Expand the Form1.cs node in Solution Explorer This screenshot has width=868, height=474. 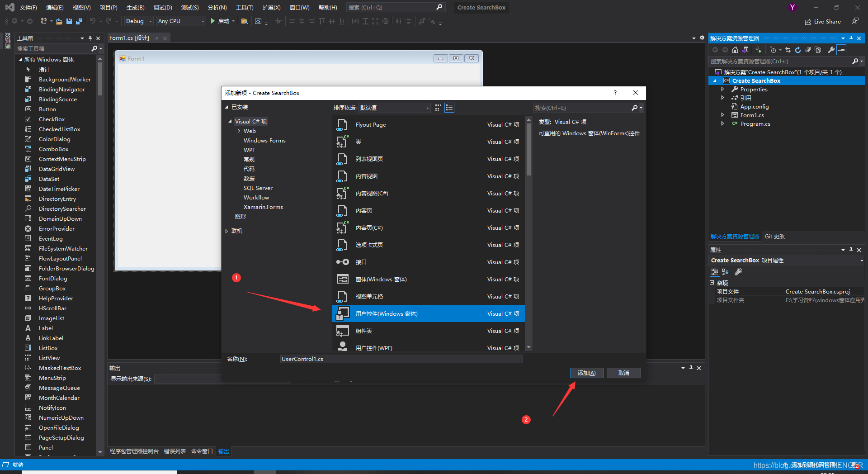click(722, 115)
